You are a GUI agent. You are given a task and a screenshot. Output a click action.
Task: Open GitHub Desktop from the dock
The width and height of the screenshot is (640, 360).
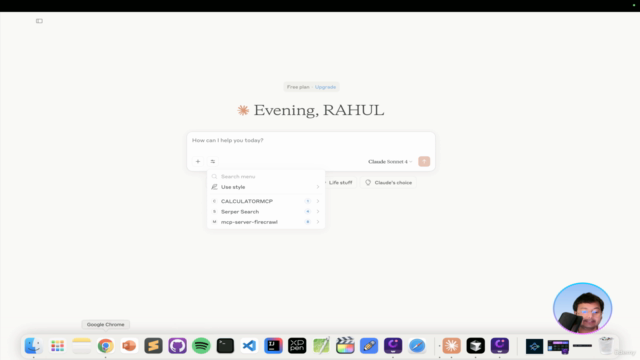178,346
